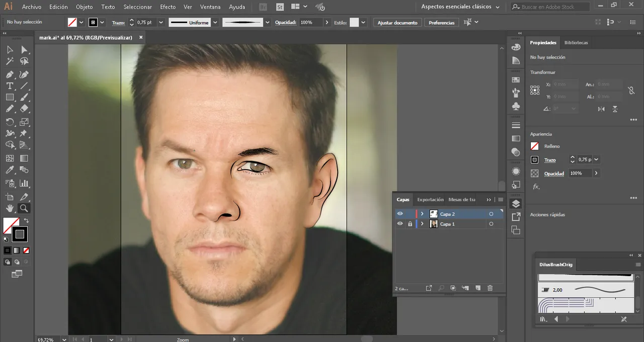Select the Eraser tool
Image resolution: width=644 pixels, height=342 pixels.
click(24, 109)
